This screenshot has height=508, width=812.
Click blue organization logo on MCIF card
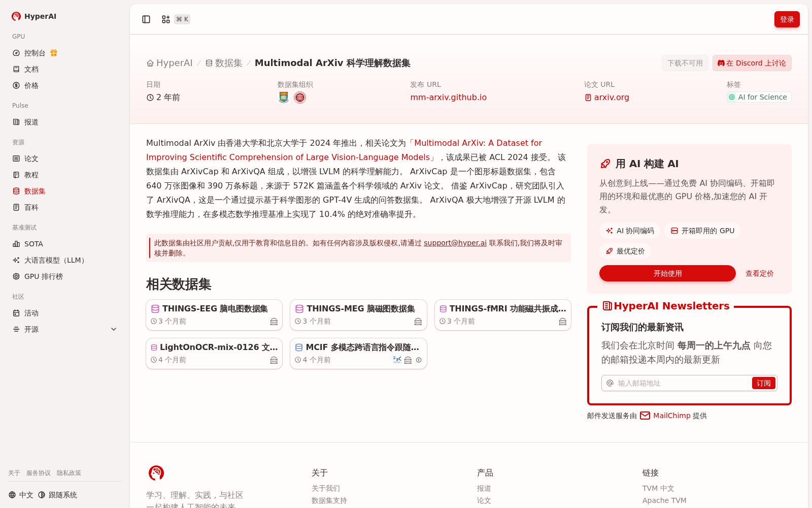(397, 360)
